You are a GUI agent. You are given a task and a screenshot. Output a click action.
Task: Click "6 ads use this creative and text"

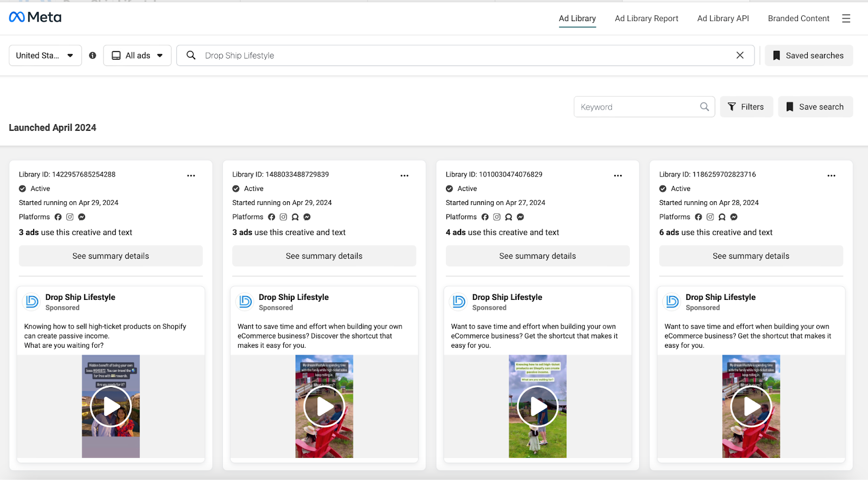click(x=716, y=232)
